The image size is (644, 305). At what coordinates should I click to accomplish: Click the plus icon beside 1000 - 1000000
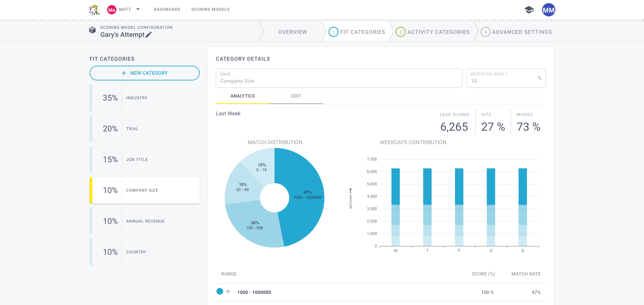[x=228, y=291]
